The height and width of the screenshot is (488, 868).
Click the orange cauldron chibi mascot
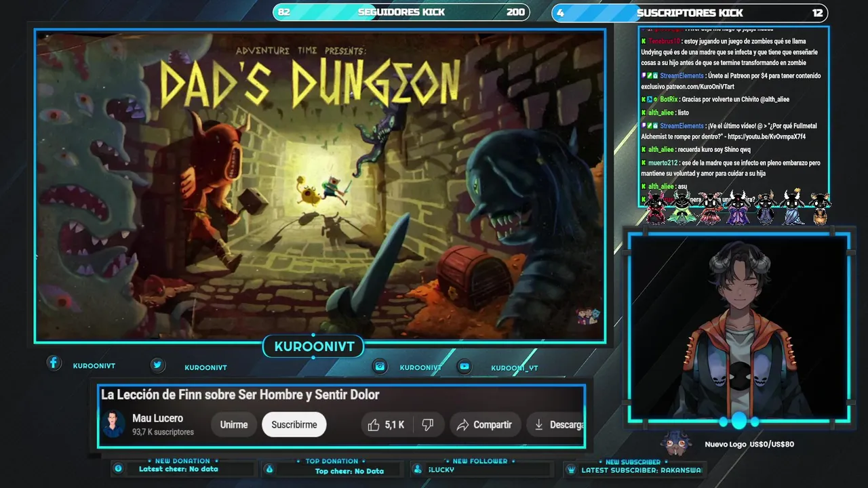point(820,208)
